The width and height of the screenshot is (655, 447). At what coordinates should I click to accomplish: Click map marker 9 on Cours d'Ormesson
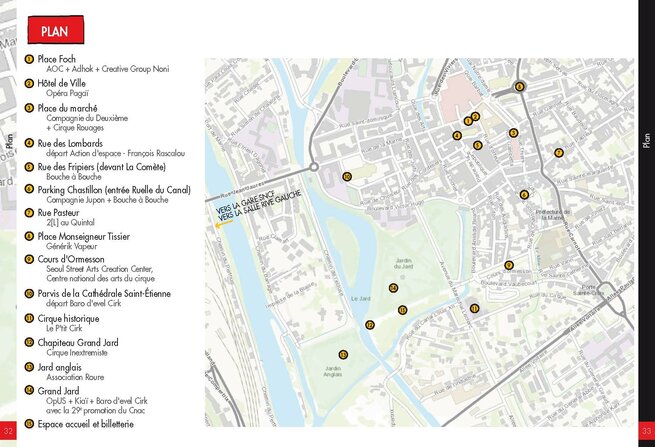coord(508,265)
